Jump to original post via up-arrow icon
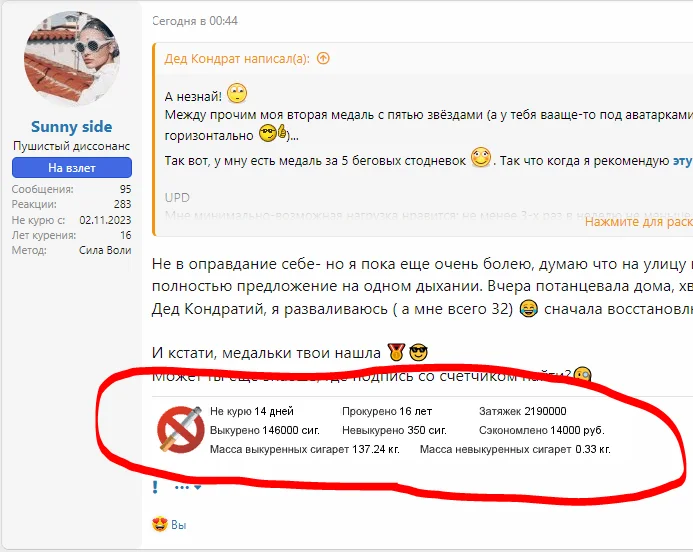693x552 pixels. (324, 58)
